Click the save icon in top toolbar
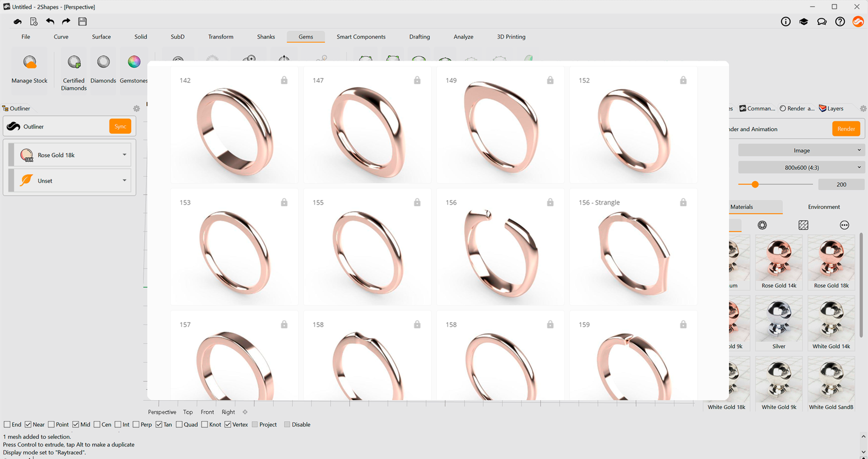 [x=82, y=21]
